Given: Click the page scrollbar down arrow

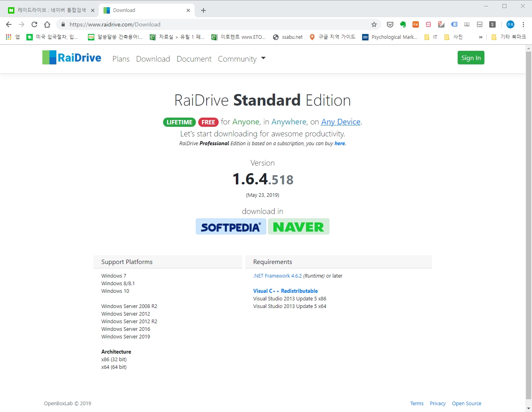Looking at the screenshot, I should tap(529, 408).
